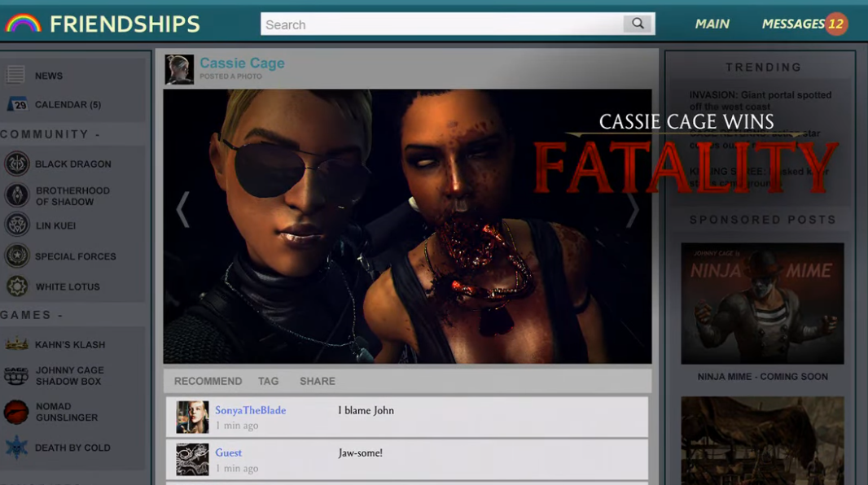Click the 'I blame John' comment text
The height and width of the screenshot is (485, 868).
pyautogui.click(x=366, y=410)
